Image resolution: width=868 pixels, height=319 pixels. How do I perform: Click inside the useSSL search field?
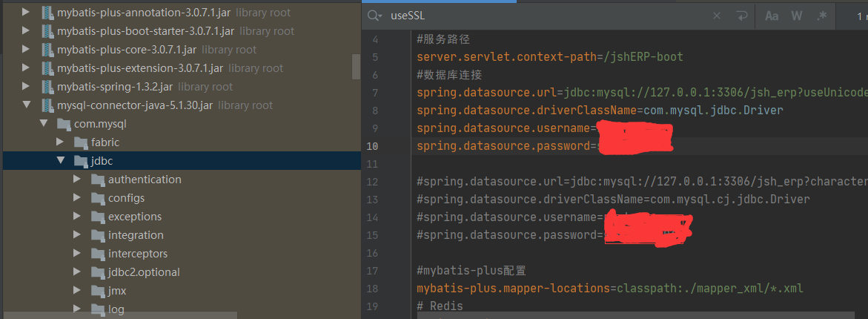(548, 16)
